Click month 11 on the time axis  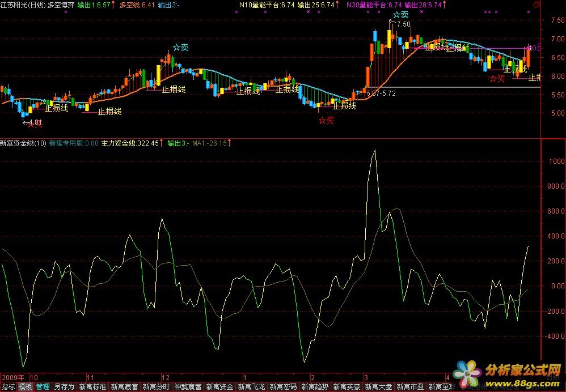(x=90, y=378)
